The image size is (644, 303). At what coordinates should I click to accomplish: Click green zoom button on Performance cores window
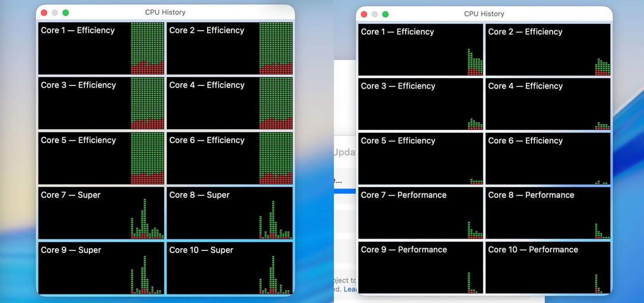[385, 14]
